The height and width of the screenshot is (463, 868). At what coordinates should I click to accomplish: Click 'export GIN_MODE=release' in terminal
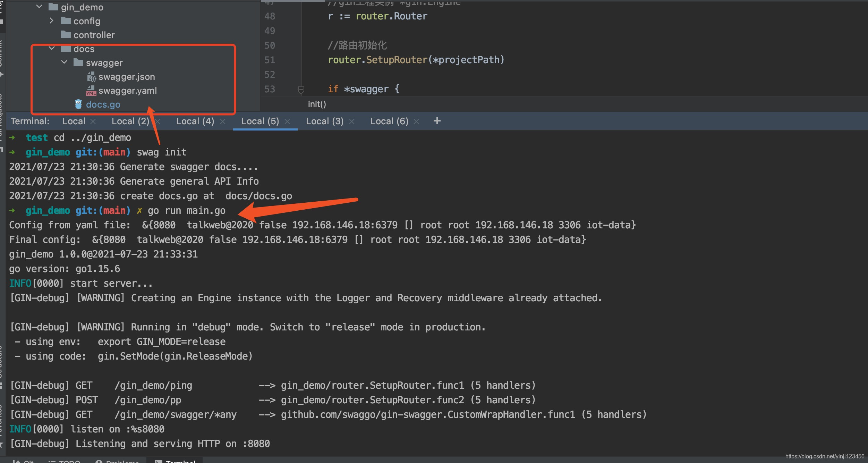[162, 342]
